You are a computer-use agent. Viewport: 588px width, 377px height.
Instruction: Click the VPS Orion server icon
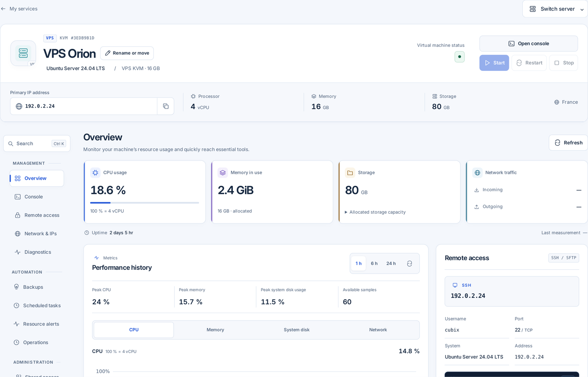pos(23,53)
